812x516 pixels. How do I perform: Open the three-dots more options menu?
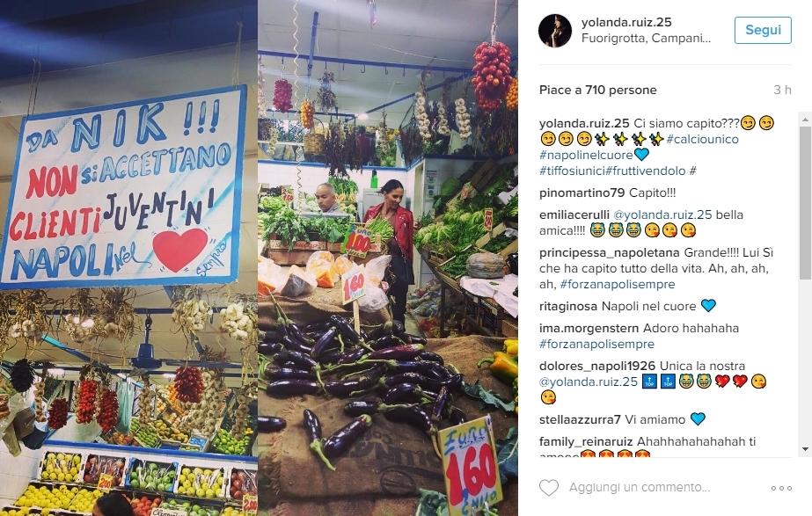pos(781,488)
